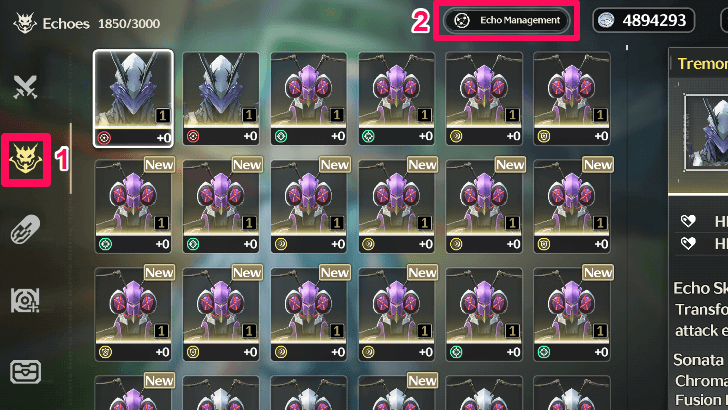Select the first Tremor echo thumbnail
Screen dimensions: 728x410
[x=133, y=99]
